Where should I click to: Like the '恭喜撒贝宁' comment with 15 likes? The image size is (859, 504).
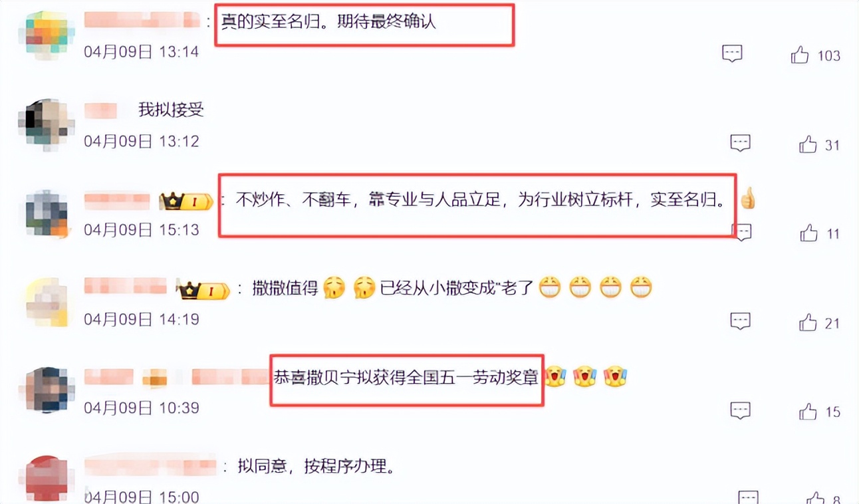(808, 412)
